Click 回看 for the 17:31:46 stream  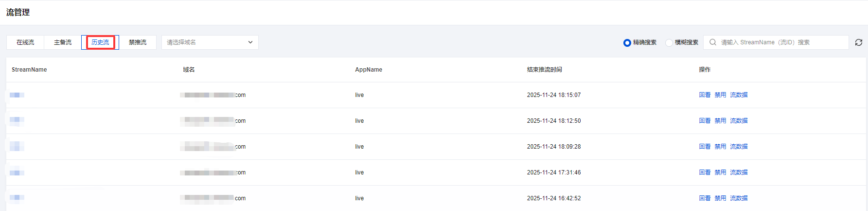(x=705, y=173)
